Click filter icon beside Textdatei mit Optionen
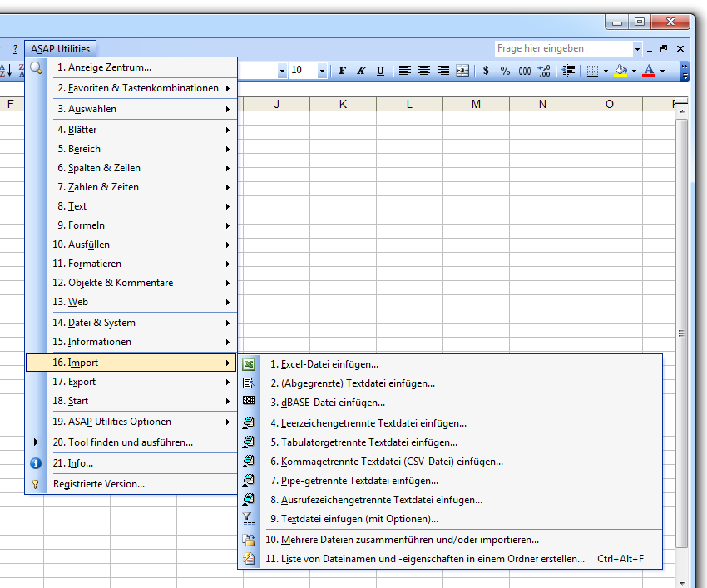 [249, 519]
